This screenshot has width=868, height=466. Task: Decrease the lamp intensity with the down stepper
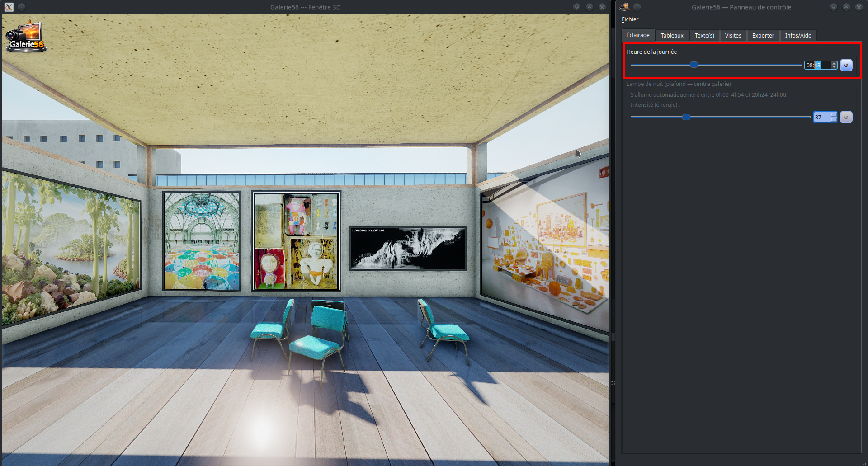pyautogui.click(x=834, y=120)
